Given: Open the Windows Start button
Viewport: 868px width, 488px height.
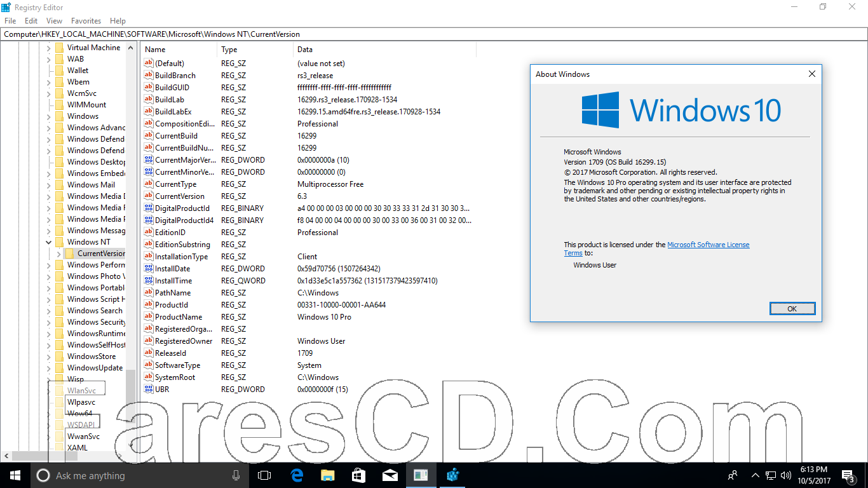Looking at the screenshot, I should 15,475.
